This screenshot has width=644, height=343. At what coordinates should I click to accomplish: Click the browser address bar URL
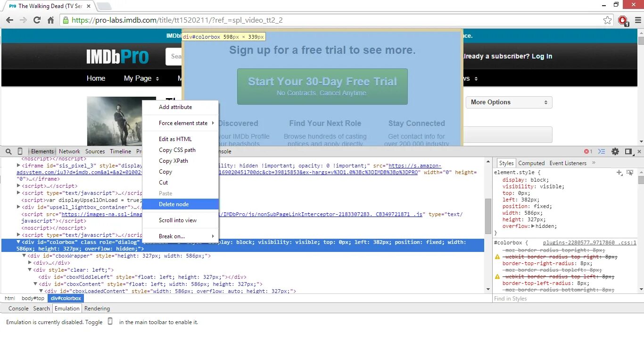coord(177,20)
